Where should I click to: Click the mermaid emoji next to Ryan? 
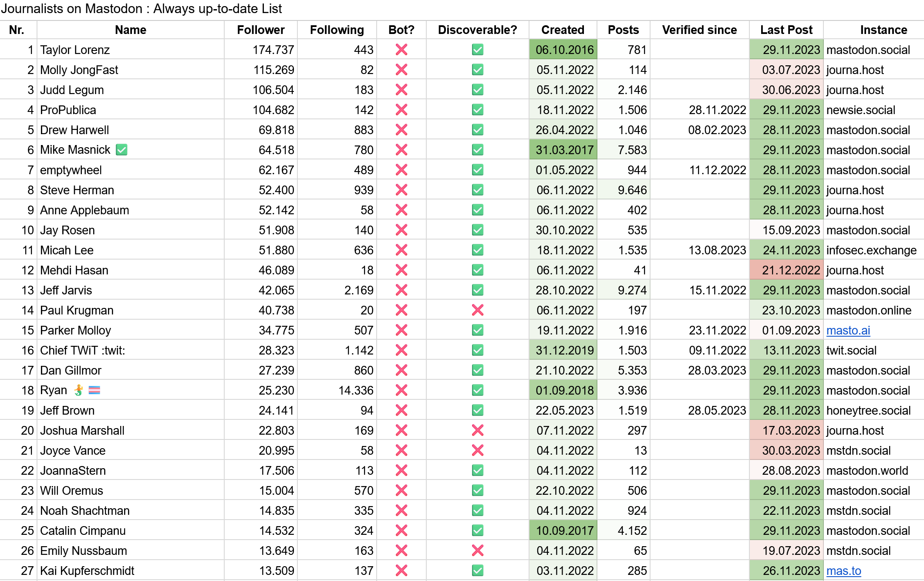pyautogui.click(x=78, y=390)
